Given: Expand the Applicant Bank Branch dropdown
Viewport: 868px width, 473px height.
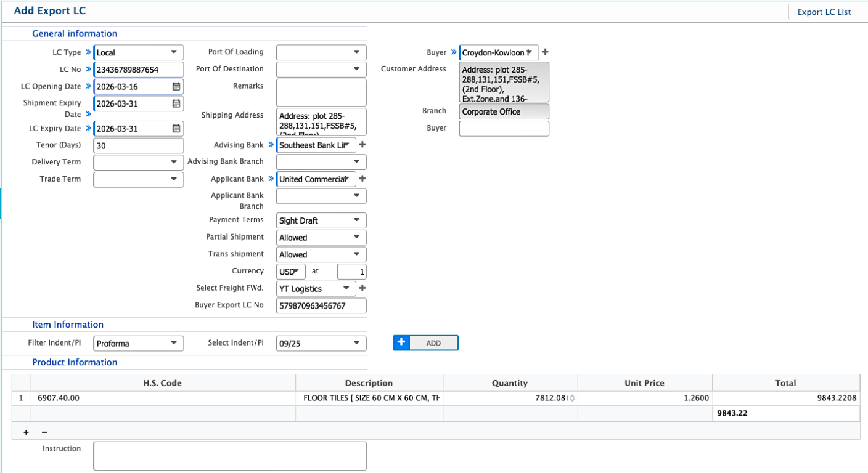Looking at the screenshot, I should [x=321, y=196].
